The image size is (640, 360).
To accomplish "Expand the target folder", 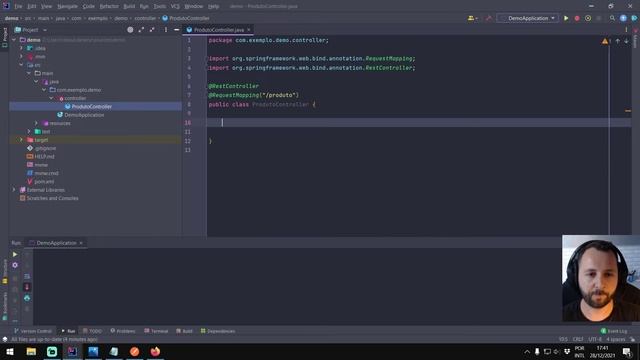I will (21, 140).
